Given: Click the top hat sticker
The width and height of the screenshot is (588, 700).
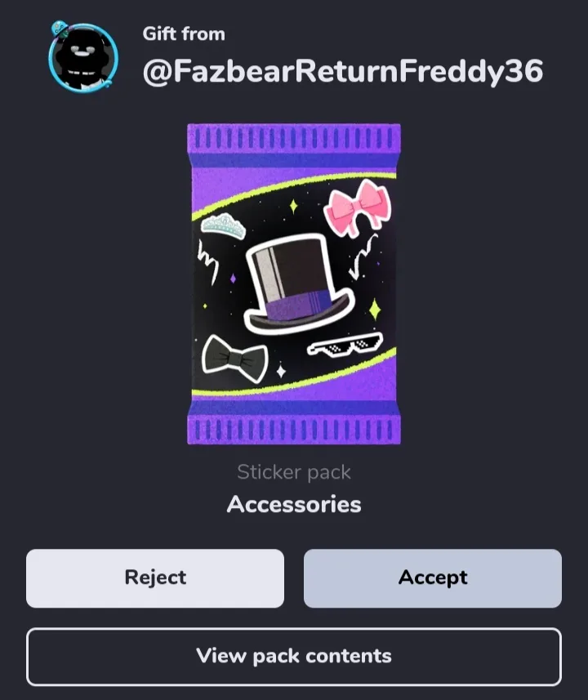Looking at the screenshot, I should (x=298, y=284).
